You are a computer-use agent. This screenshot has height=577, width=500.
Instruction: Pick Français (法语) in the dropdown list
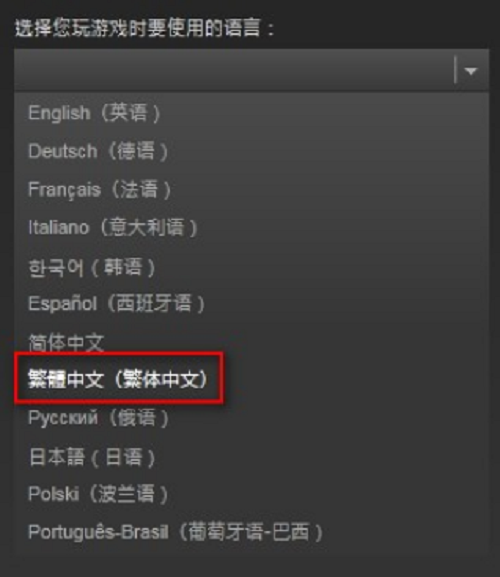pyautogui.click(x=251, y=190)
